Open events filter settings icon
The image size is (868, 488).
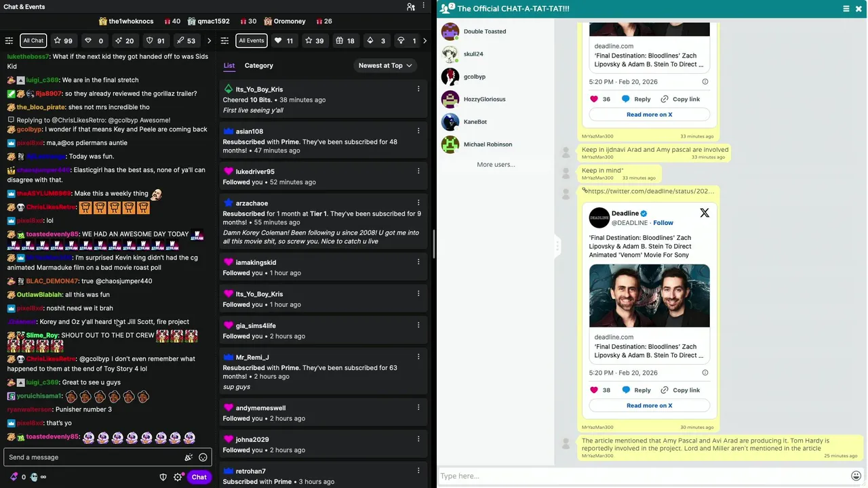click(x=225, y=41)
